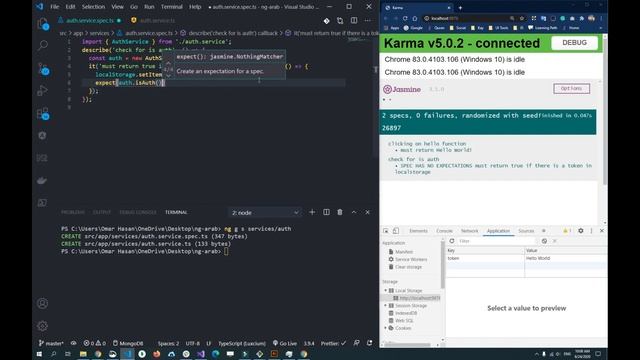
Task: Select the token row in Local Storage
Action: [x=526, y=258]
